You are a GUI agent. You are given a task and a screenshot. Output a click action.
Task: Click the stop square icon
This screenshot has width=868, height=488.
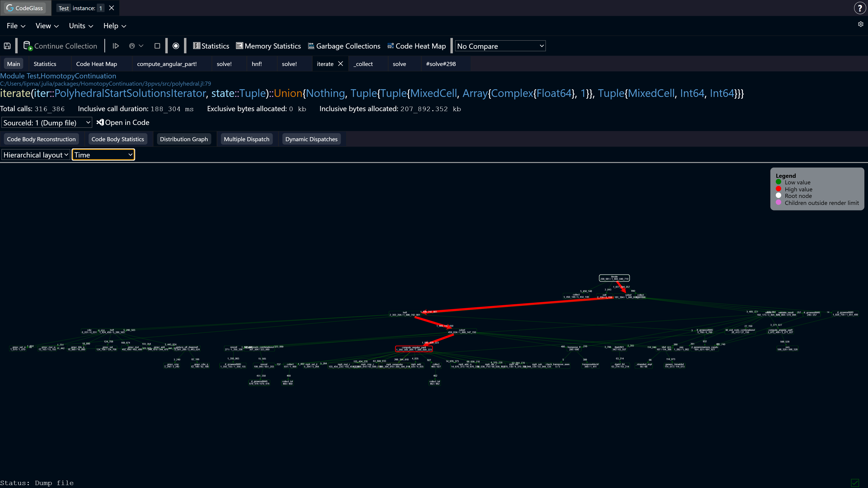(157, 46)
